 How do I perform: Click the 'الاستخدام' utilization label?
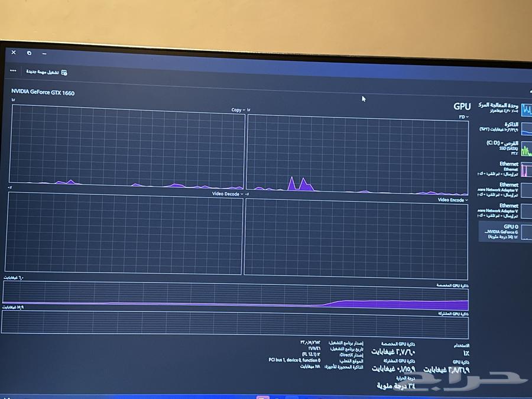[x=462, y=345]
